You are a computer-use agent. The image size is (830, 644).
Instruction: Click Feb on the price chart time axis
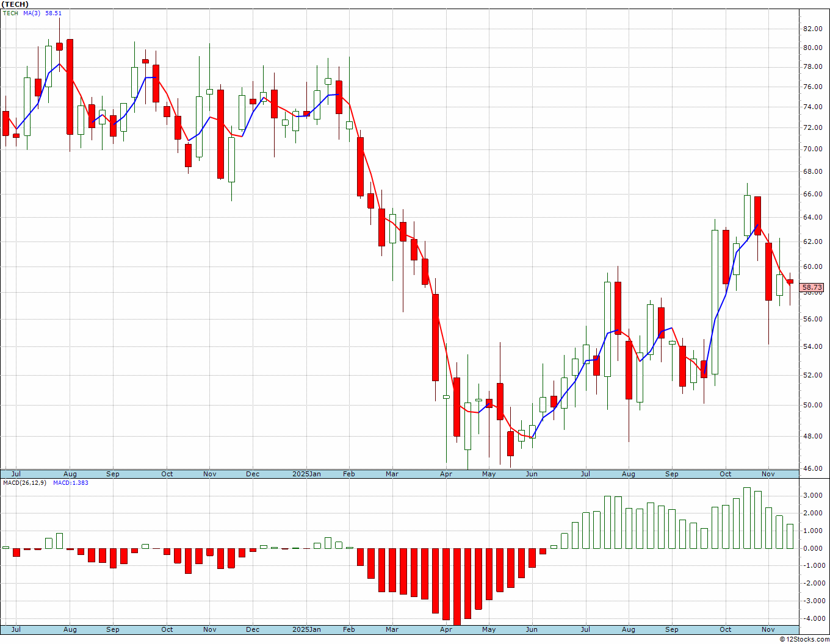349,474
